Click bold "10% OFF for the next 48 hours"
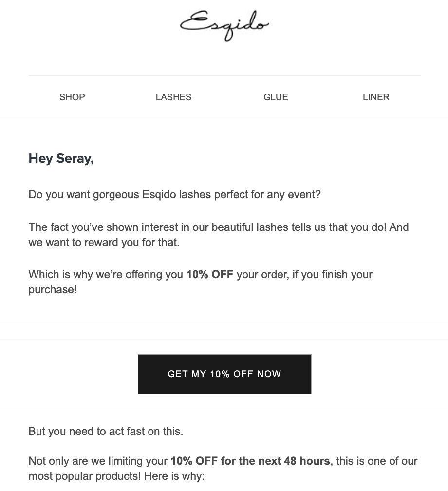 coord(250,461)
